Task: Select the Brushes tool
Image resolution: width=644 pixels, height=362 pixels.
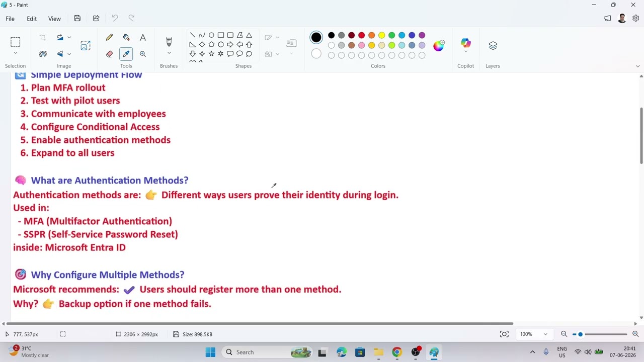Action: [169, 41]
